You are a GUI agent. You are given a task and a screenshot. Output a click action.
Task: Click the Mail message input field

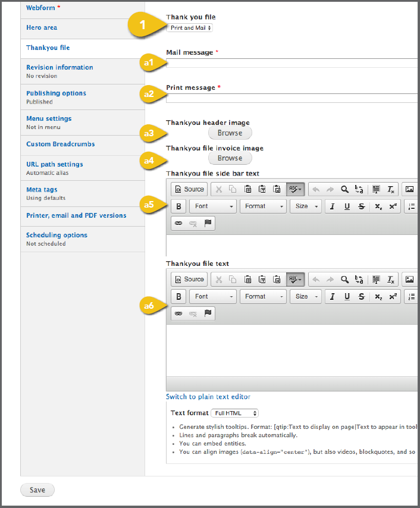292,63
